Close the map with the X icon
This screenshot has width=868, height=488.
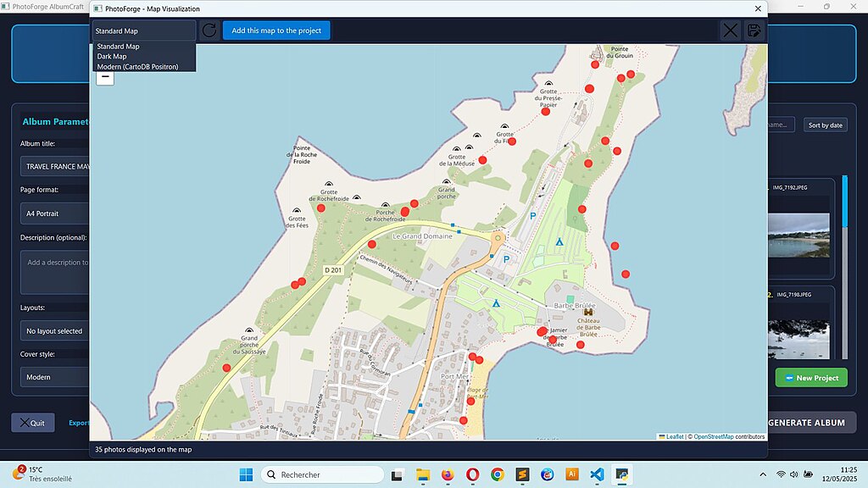pyautogui.click(x=730, y=30)
